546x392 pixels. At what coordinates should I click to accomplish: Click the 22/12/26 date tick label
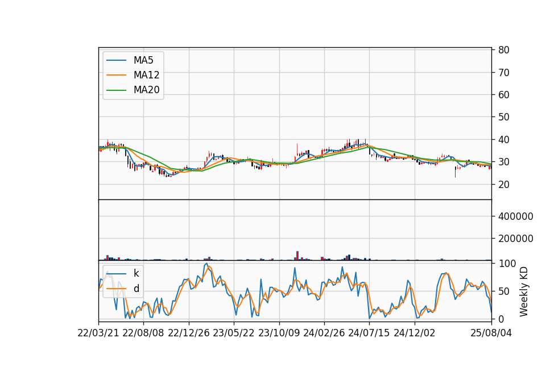[189, 333]
